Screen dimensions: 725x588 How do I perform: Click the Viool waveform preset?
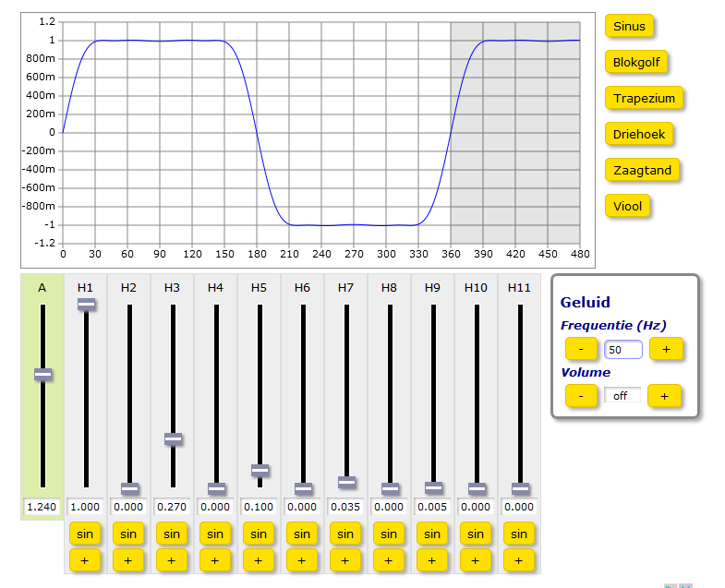pyautogui.click(x=627, y=206)
